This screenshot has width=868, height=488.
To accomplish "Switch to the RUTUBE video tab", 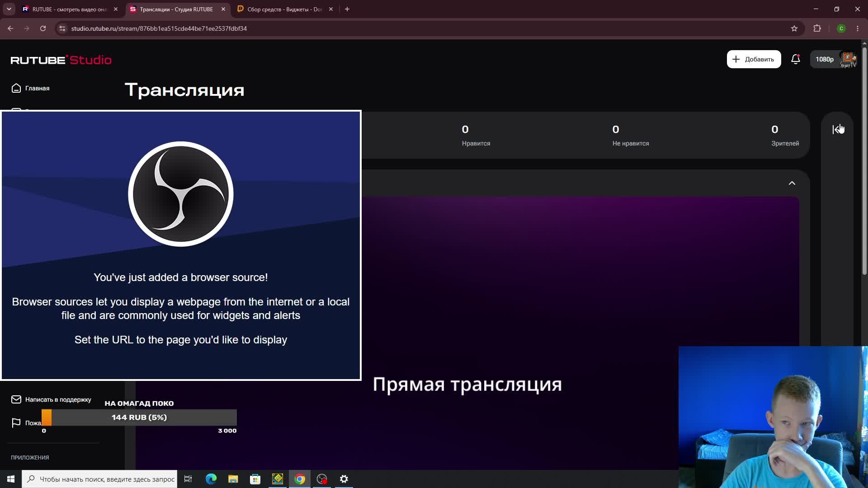I will pos(70,9).
